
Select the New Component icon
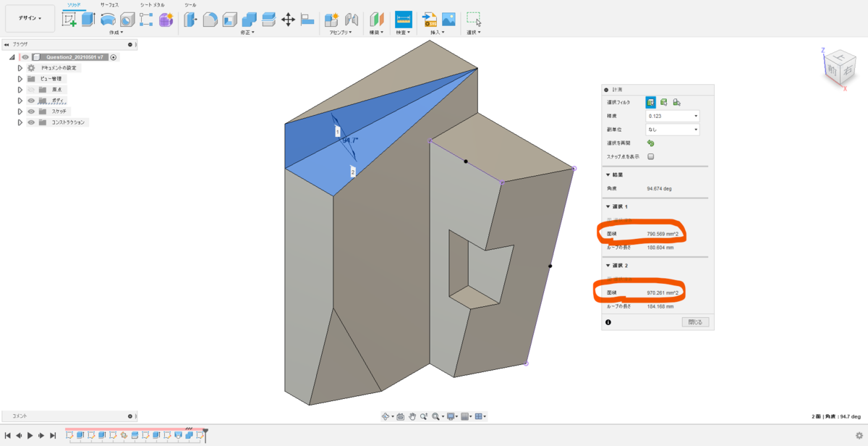coord(332,20)
